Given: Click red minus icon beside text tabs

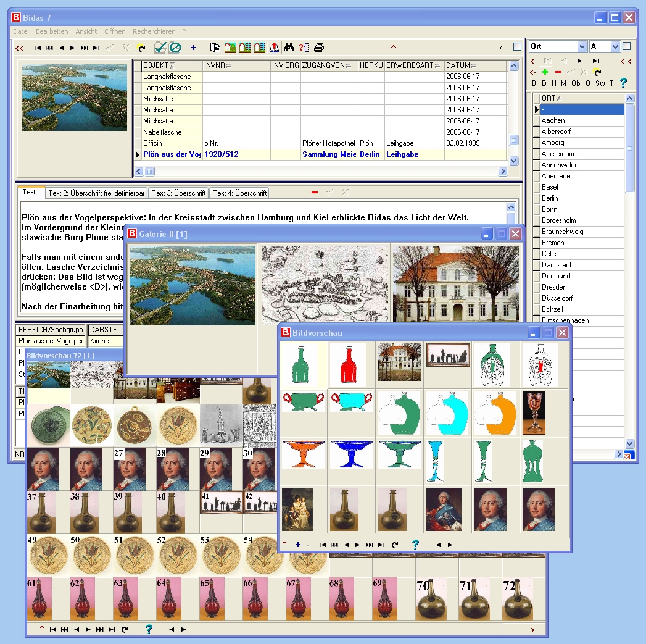Looking at the screenshot, I should coord(314,192).
